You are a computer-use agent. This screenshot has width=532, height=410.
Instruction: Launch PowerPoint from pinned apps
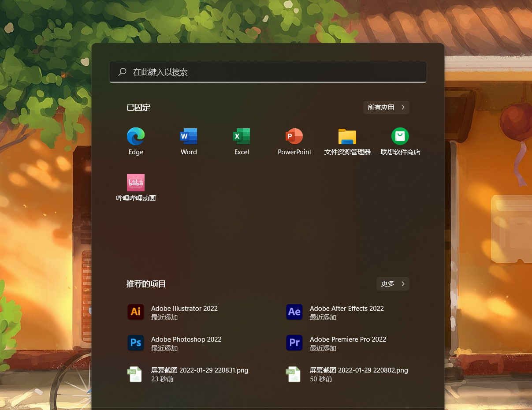pos(294,136)
